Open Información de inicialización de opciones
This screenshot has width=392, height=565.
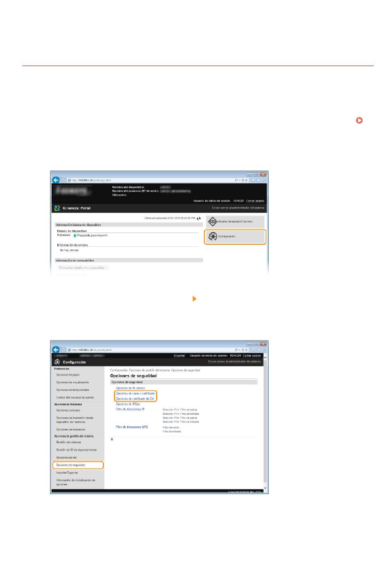click(x=76, y=482)
